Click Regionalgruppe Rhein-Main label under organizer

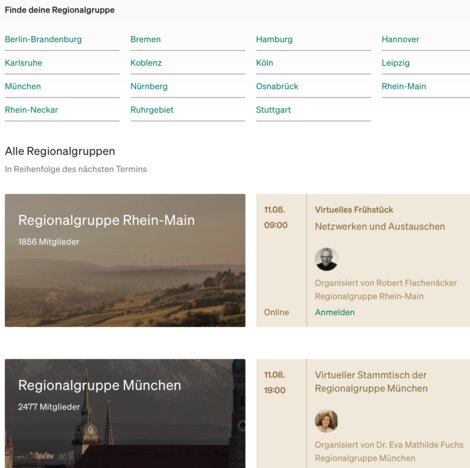(369, 296)
